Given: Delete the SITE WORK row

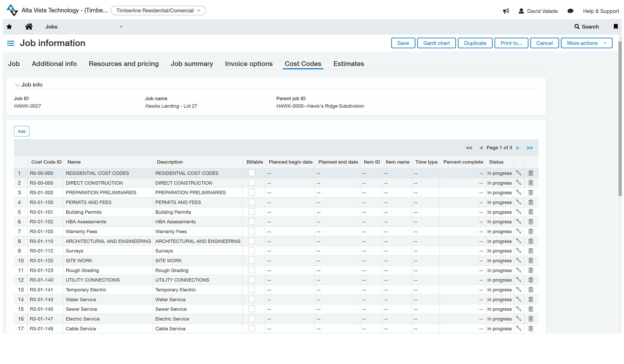Looking at the screenshot, I should pyautogui.click(x=531, y=260).
